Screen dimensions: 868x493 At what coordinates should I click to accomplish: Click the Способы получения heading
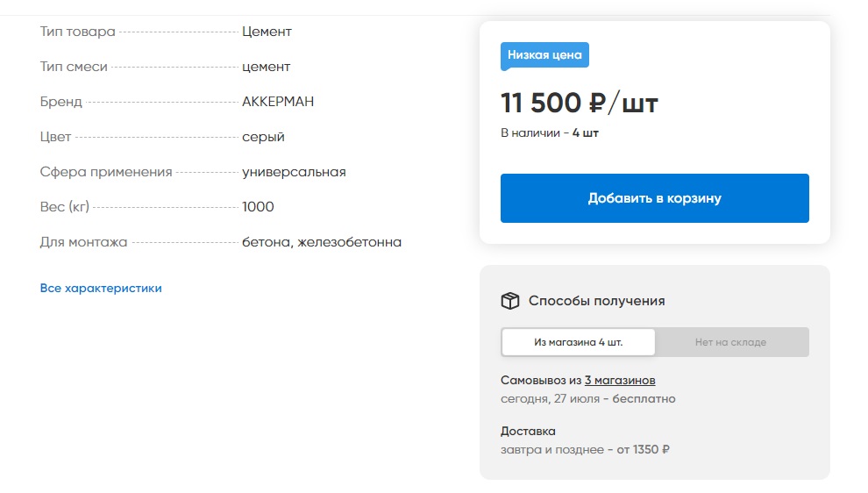point(596,301)
